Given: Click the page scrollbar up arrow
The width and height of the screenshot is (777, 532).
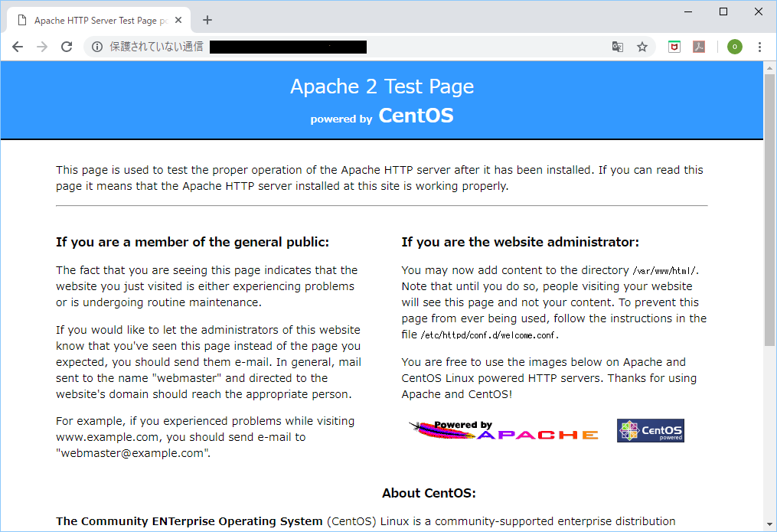Looking at the screenshot, I should pos(769,68).
